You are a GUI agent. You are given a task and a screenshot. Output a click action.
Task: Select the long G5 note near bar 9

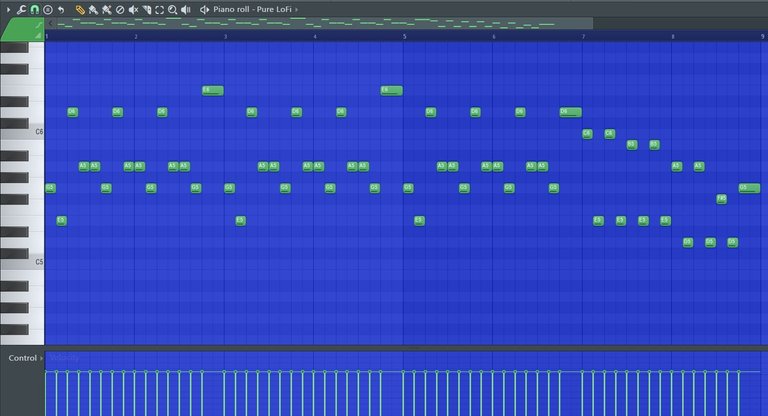click(749, 188)
